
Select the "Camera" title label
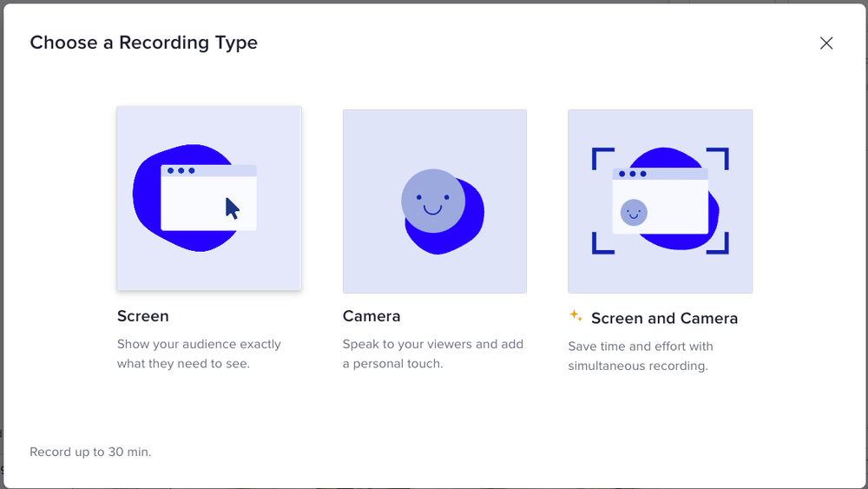[372, 316]
